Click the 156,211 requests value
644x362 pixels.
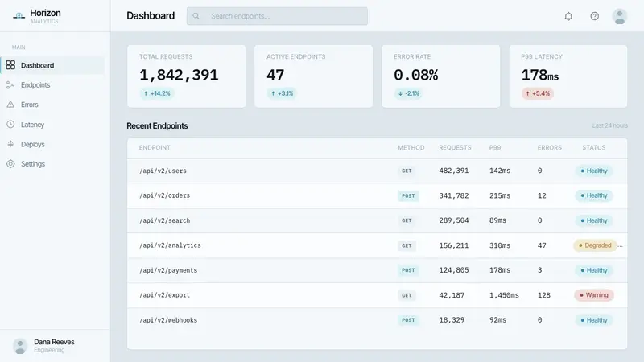tap(454, 245)
